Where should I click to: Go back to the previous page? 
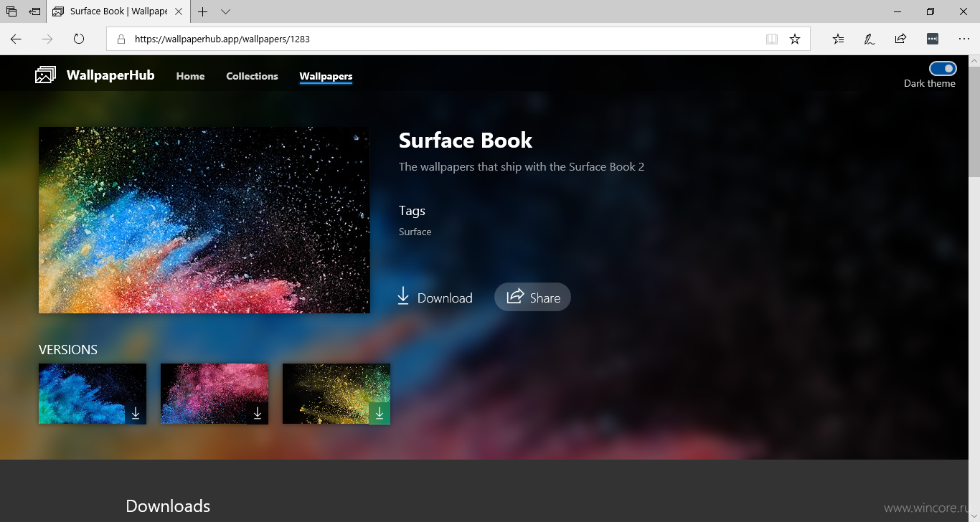tap(16, 39)
